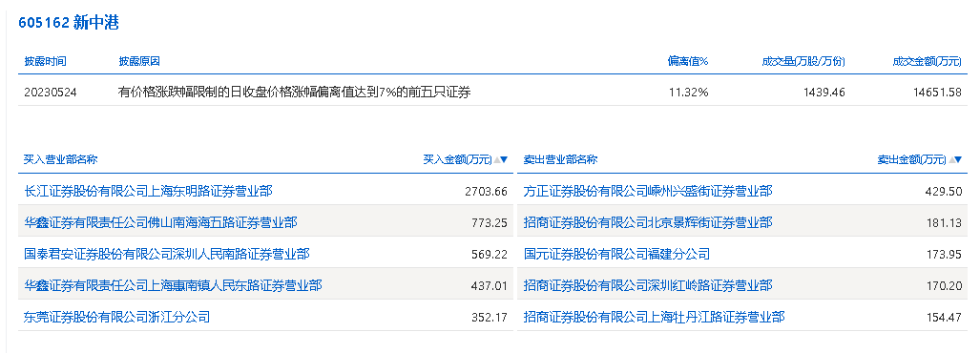Image resolution: width=980 pixels, height=353 pixels.
Task: Click 成交金额(万元) column header
Action: tap(927, 61)
